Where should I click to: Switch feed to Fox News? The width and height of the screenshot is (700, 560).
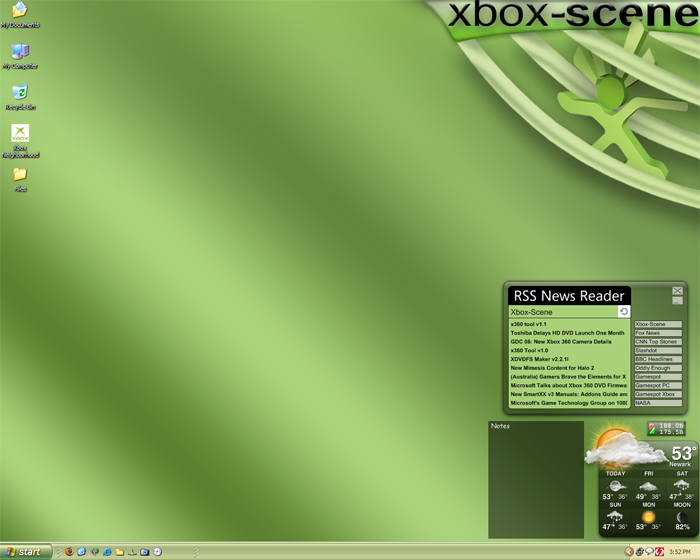[x=658, y=333]
